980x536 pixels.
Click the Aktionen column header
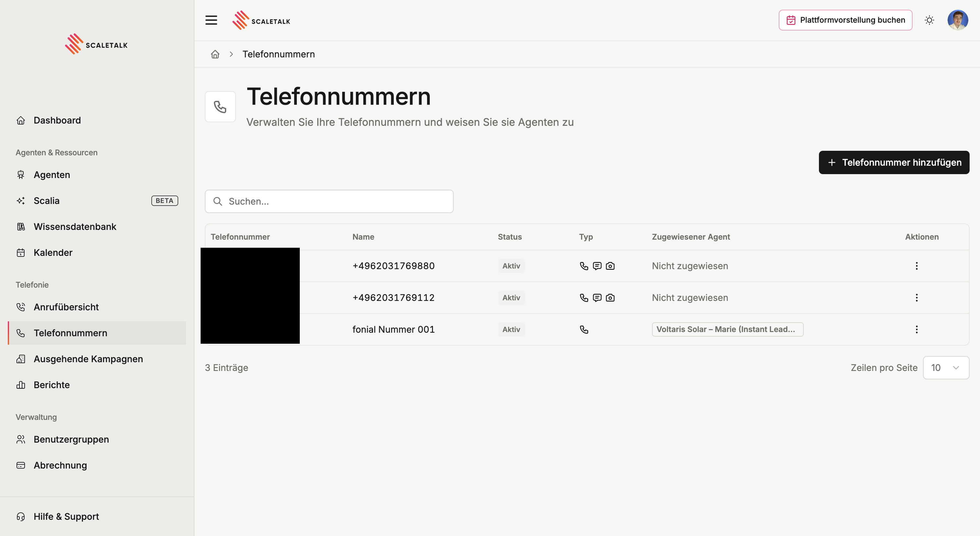point(922,237)
